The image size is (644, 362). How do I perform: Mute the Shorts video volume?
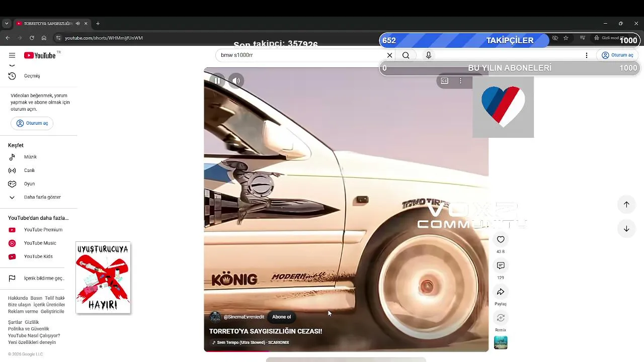[x=236, y=80]
